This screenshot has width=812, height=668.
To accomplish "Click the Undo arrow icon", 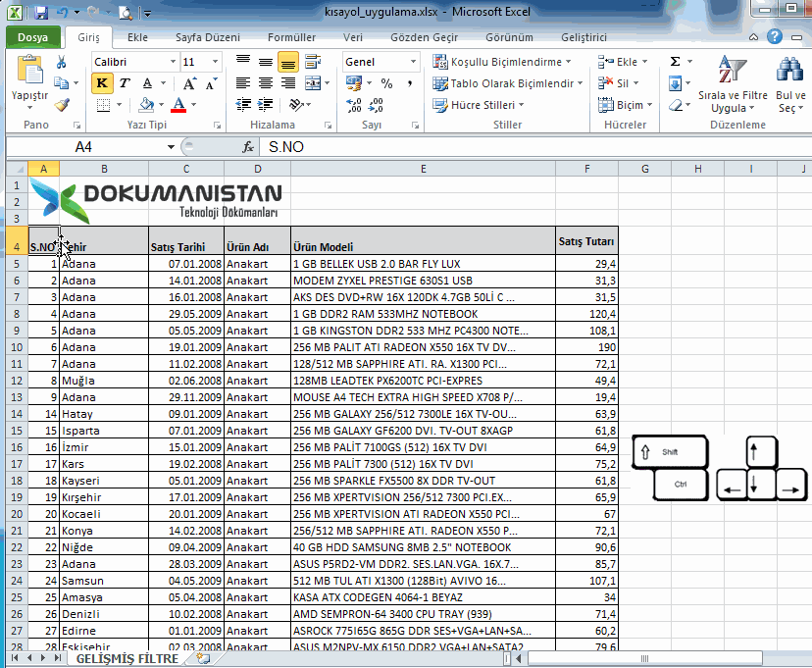I will (63, 12).
